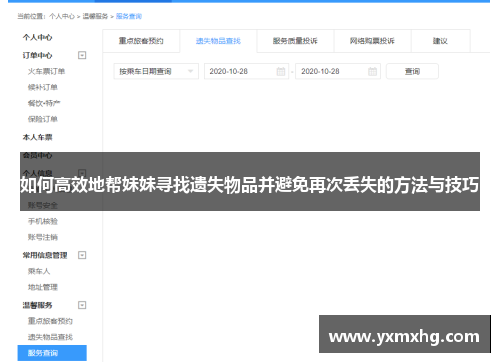The width and height of the screenshot is (500, 362).
Task: Open the 服务质量投诉 tab
Action: pos(295,41)
